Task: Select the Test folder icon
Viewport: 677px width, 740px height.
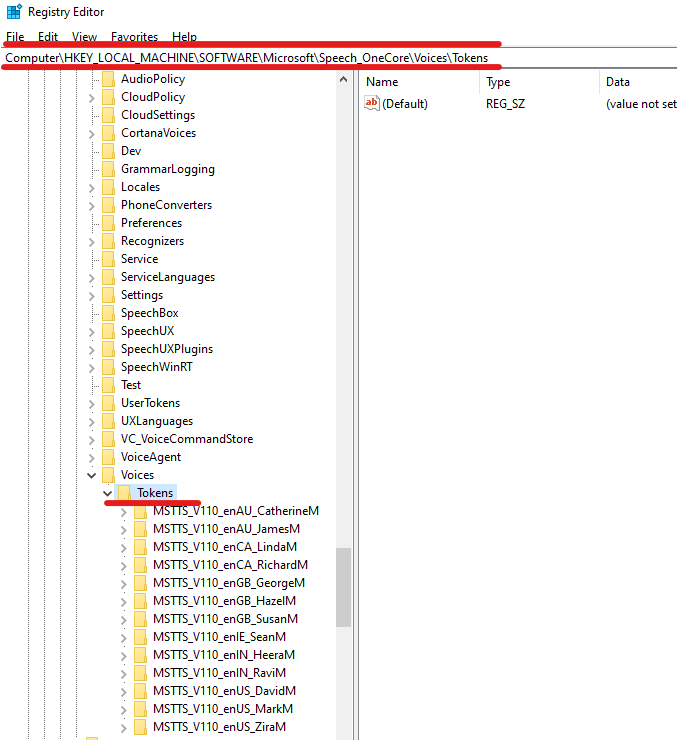Action: pos(109,385)
